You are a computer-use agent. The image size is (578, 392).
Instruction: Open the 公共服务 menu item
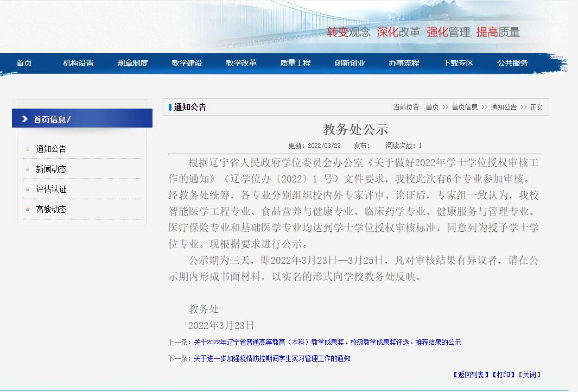(x=512, y=63)
